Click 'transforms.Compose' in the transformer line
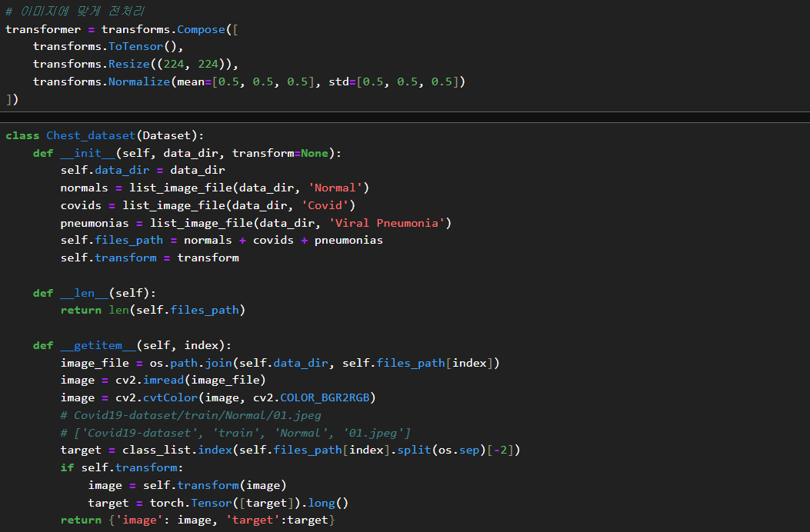This screenshot has width=810, height=532. [x=163, y=29]
